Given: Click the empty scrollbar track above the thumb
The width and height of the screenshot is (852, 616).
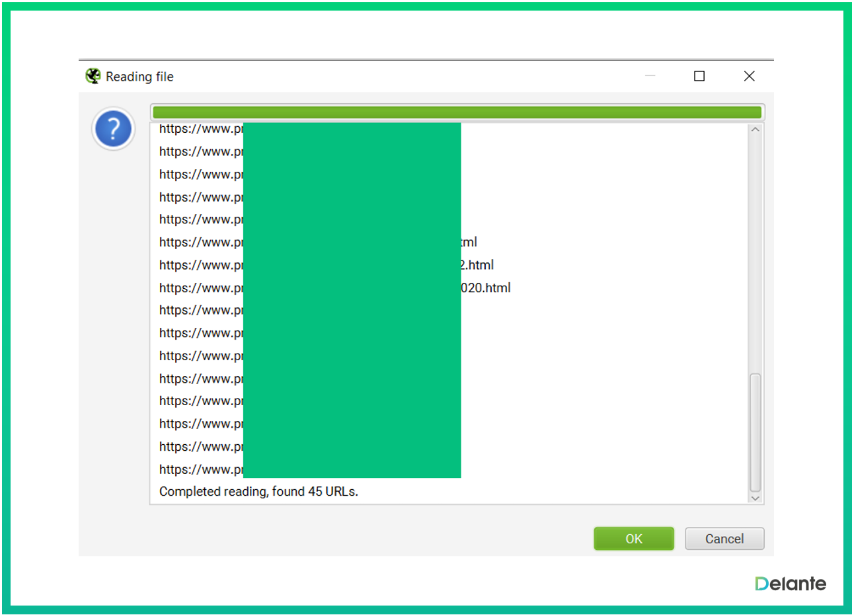Looking at the screenshot, I should (755, 251).
